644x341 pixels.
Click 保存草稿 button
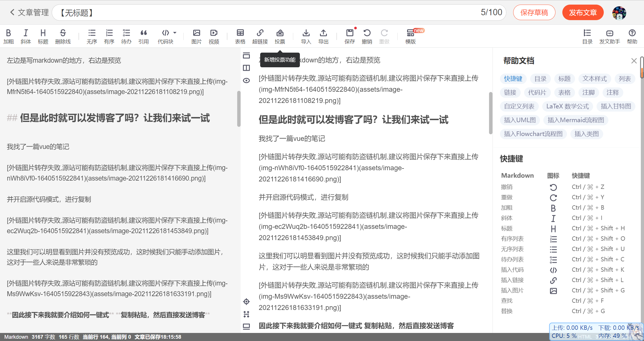(534, 12)
